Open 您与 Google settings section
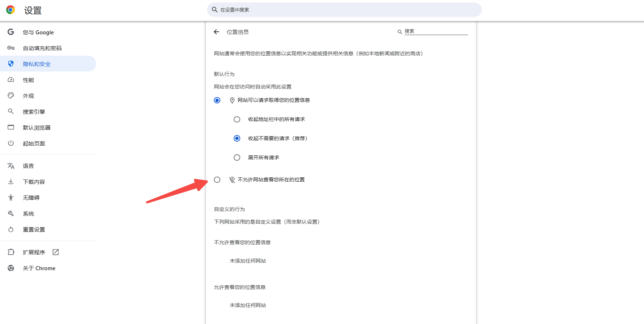This screenshot has height=324, width=644. point(48,32)
